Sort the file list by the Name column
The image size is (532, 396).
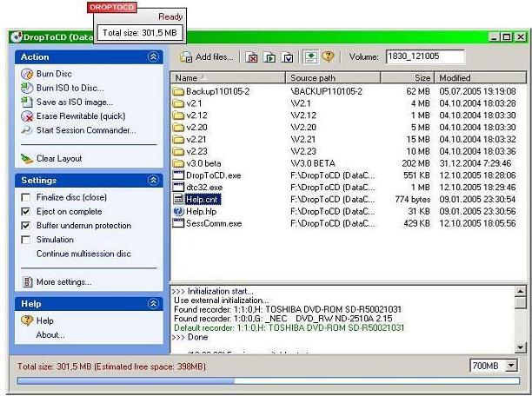click(228, 77)
